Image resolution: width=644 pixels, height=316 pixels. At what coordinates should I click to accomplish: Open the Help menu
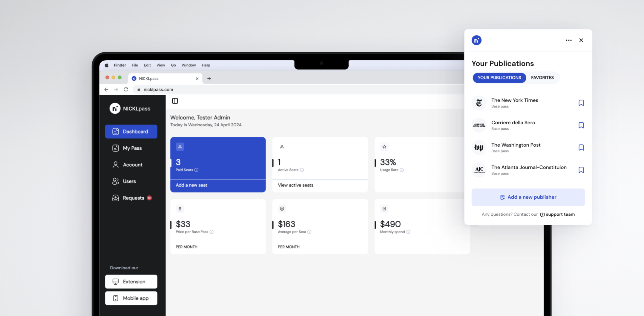[206, 65]
